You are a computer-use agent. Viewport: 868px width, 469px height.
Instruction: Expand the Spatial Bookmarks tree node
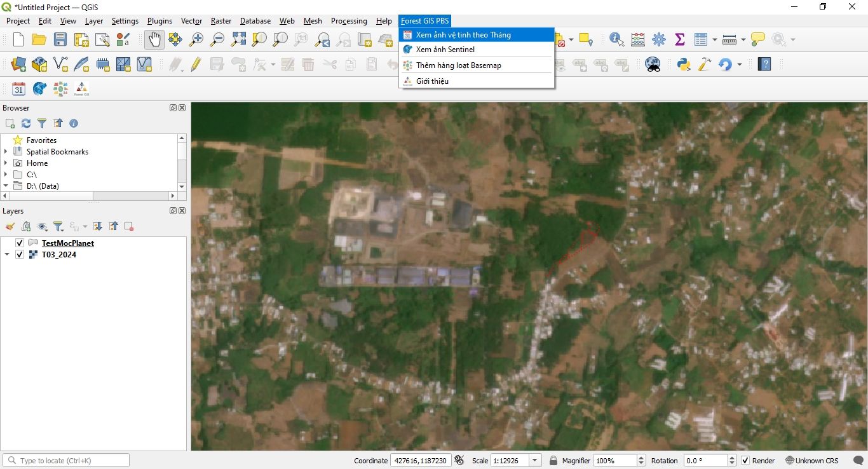6,152
